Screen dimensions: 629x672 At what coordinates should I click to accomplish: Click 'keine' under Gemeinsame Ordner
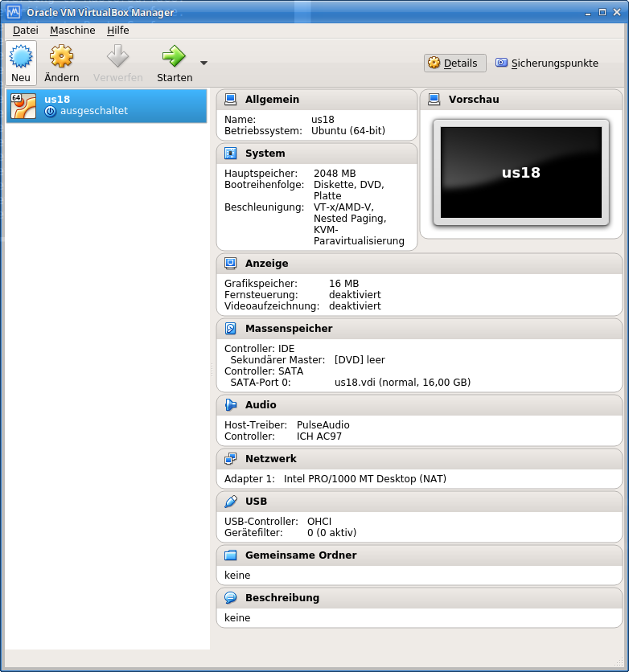pos(237,576)
